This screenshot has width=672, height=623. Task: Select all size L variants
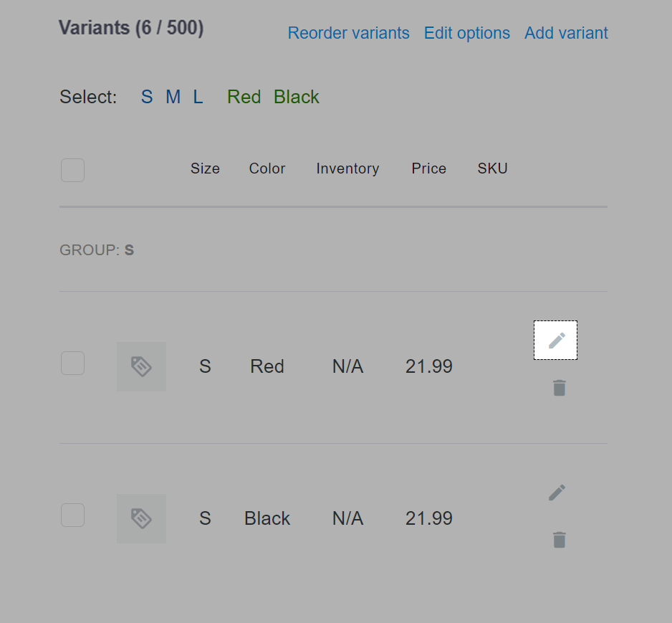[198, 97]
